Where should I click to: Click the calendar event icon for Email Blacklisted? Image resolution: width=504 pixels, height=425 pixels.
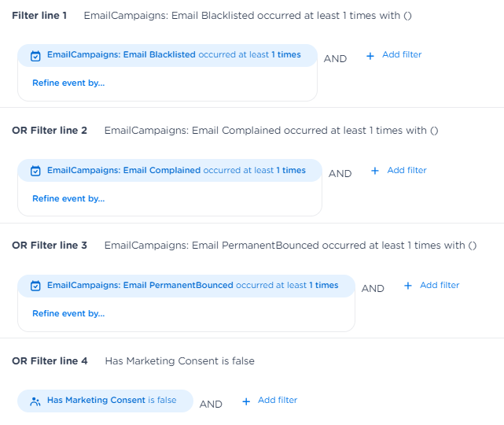[x=35, y=56]
